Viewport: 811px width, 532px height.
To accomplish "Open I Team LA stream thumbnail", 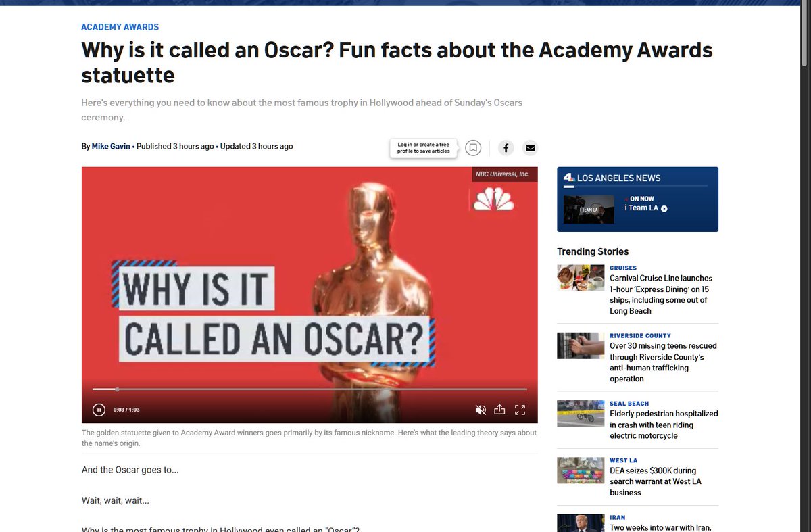I will pos(589,210).
